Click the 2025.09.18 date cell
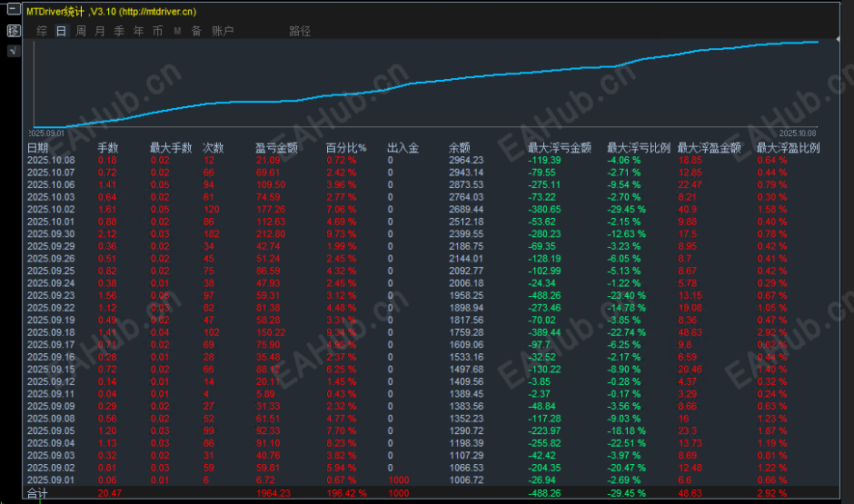This screenshot has height=504, width=854. (51, 332)
